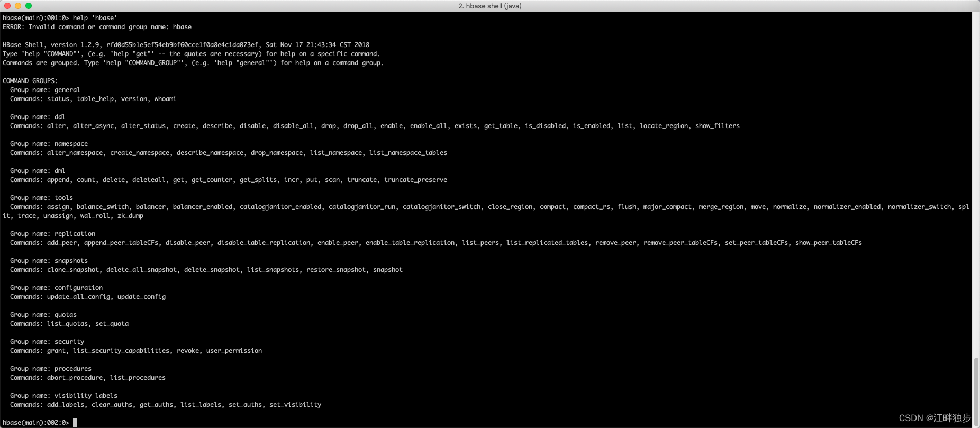Image resolution: width=980 pixels, height=428 pixels.
Task: Click the 'update_all_config' command text
Action: coord(78,297)
